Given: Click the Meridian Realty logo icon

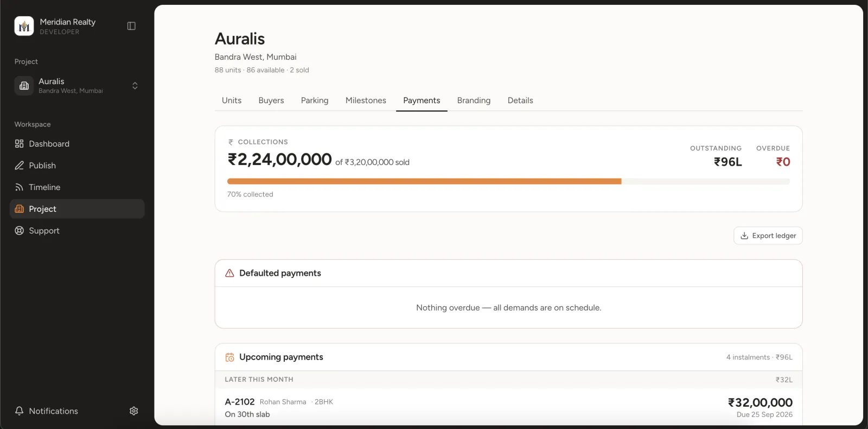Looking at the screenshot, I should coord(24,26).
